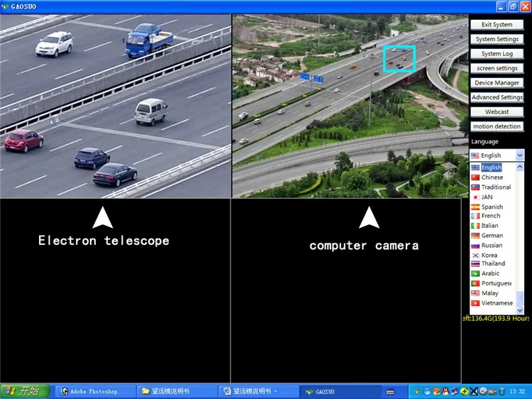Click the Exit System button
Screen dimensions: 532x399
coord(497,24)
